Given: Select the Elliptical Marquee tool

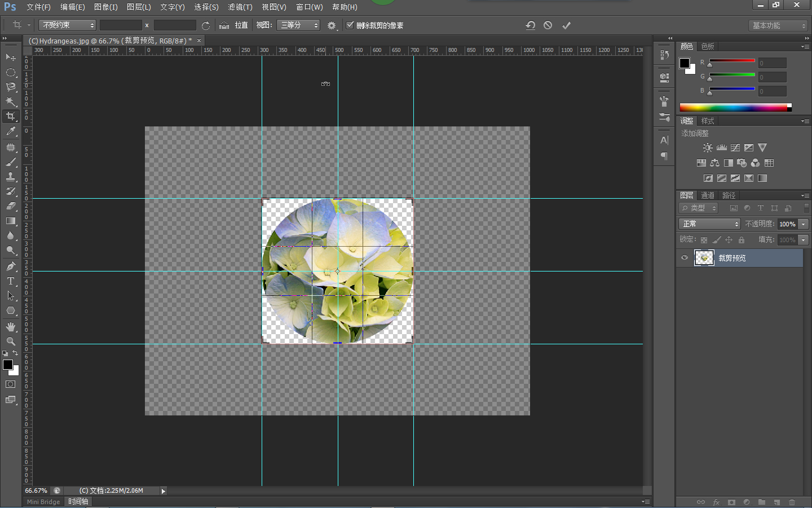Looking at the screenshot, I should pos(10,72).
